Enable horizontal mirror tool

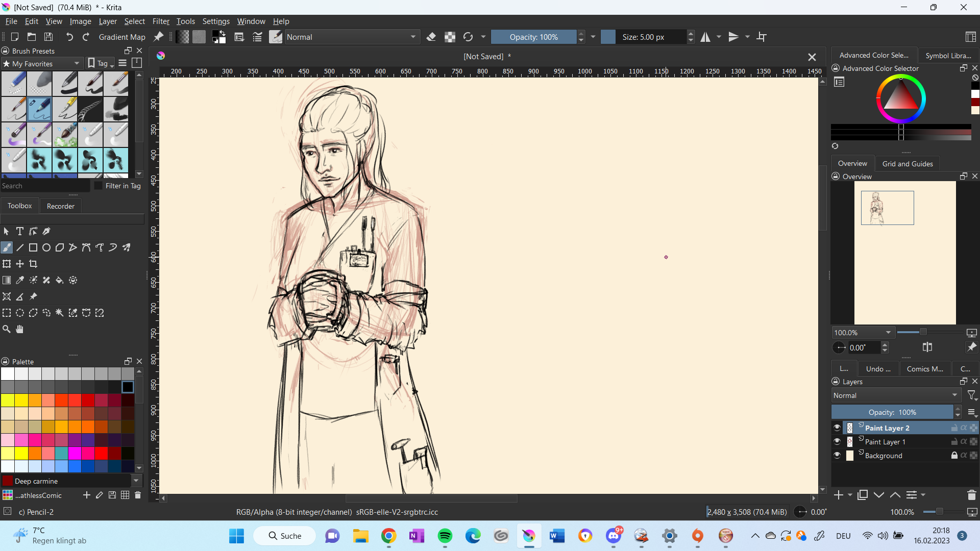tap(705, 37)
